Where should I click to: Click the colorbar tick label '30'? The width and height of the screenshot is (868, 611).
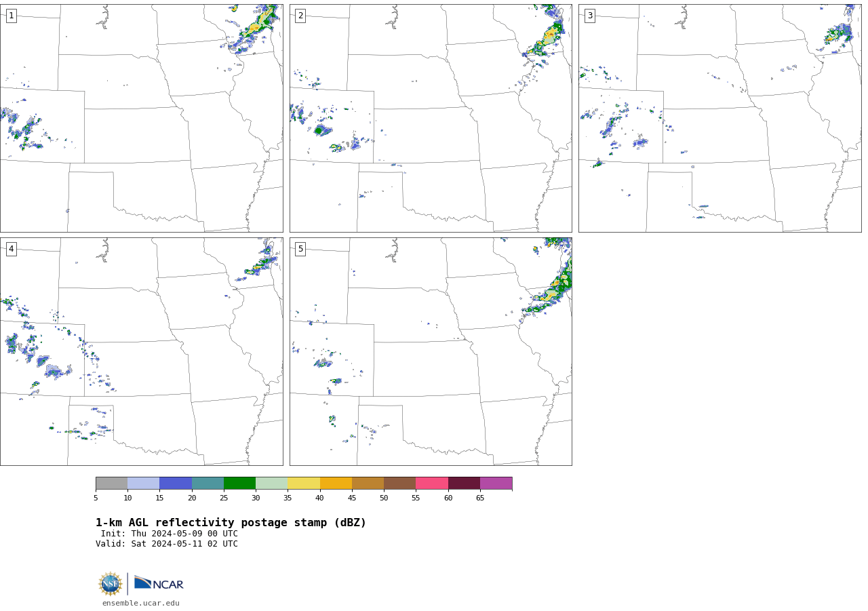pos(256,498)
